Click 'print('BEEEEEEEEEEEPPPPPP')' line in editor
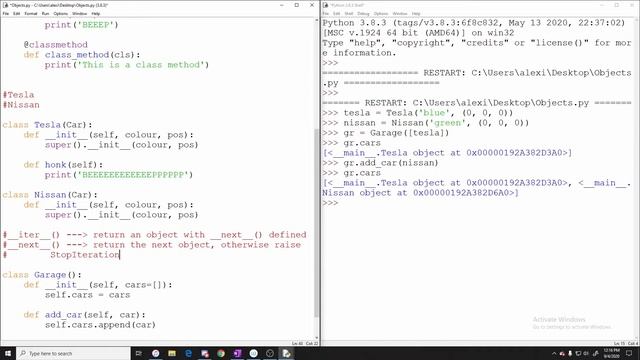This screenshot has height=360, width=640. [119, 175]
